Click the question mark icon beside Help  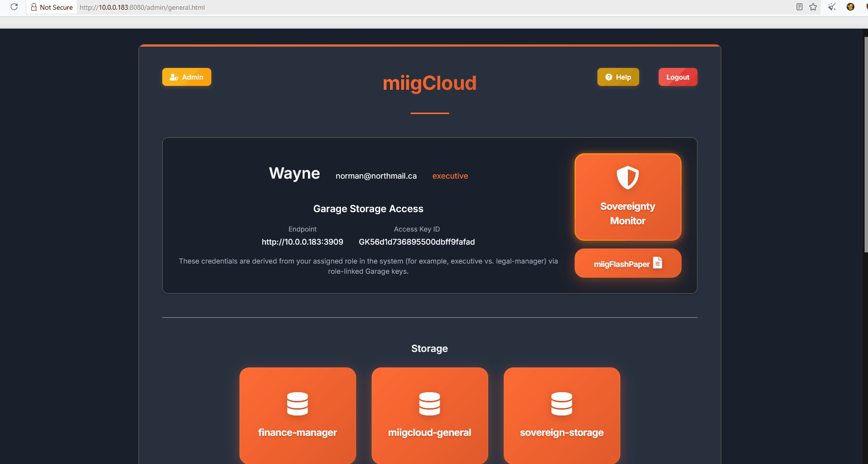click(608, 77)
